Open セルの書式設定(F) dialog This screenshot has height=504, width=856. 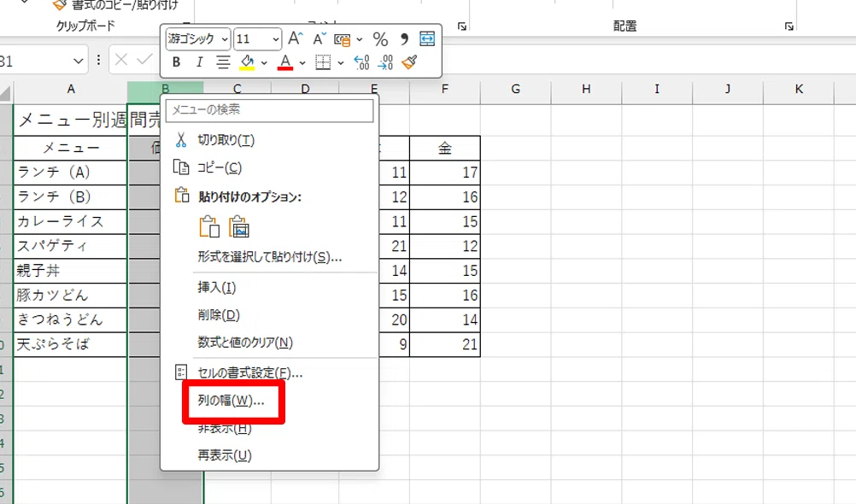(x=270, y=373)
